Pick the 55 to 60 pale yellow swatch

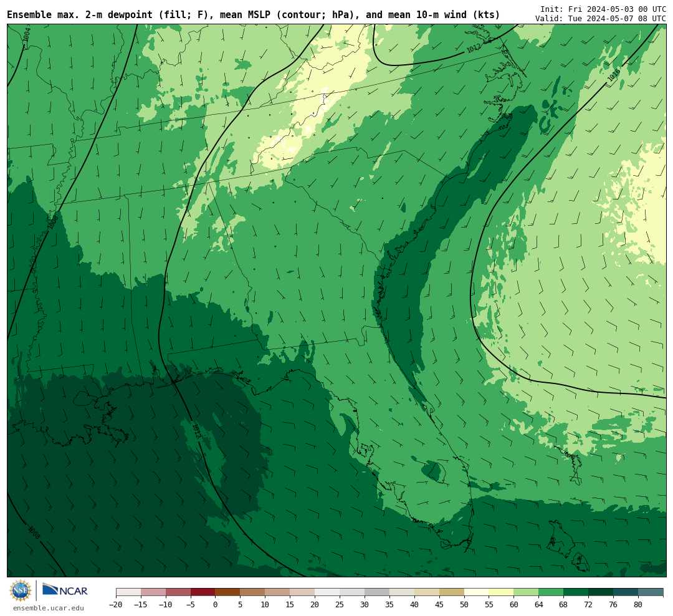click(502, 592)
